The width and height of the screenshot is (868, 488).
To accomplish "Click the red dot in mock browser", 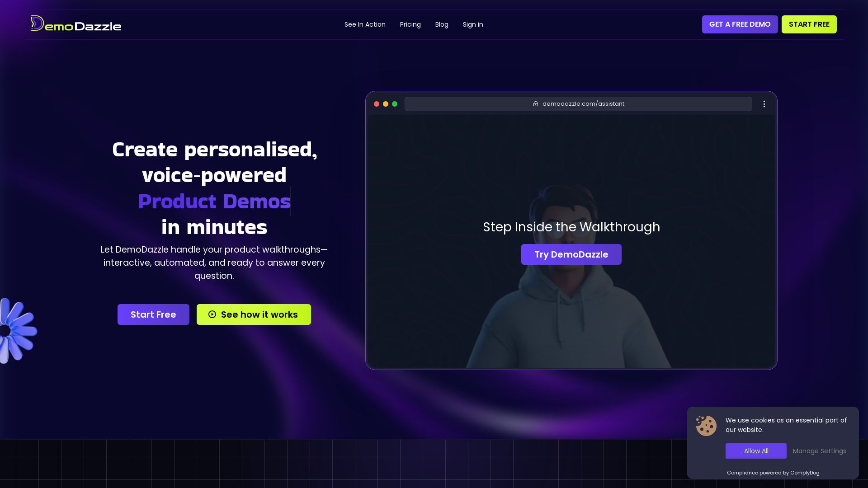I will [x=377, y=104].
